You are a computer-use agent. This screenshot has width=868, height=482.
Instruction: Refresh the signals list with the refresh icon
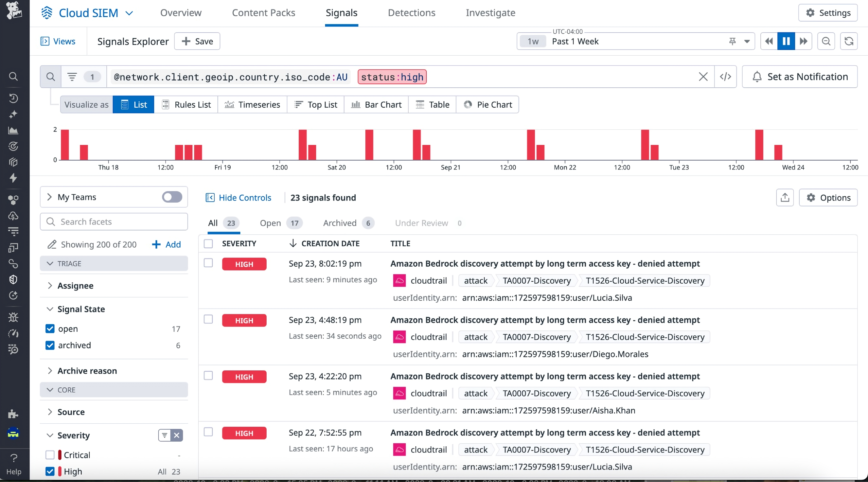(x=849, y=41)
